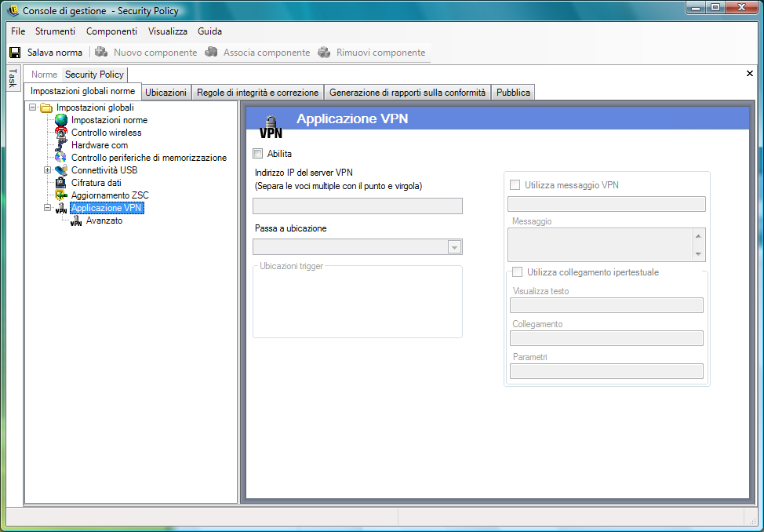Click the Cifratura dati icon
The image size is (764, 532).
(x=61, y=183)
